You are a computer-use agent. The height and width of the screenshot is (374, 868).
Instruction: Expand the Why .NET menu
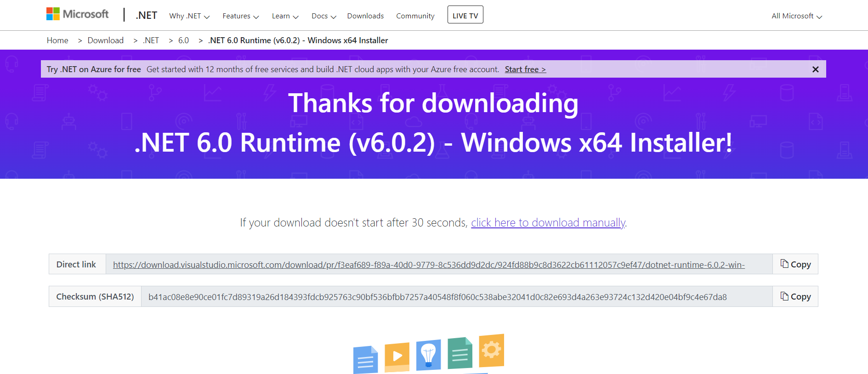pyautogui.click(x=189, y=16)
